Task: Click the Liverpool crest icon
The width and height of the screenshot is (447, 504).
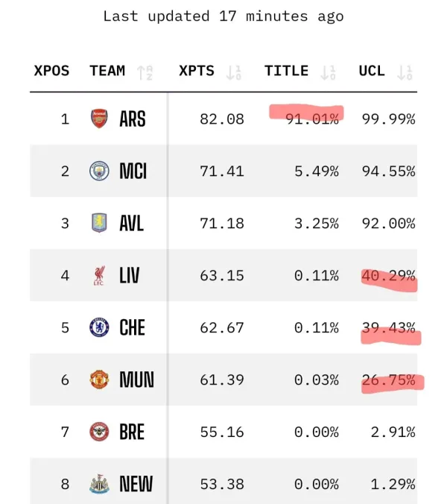Action: click(99, 275)
